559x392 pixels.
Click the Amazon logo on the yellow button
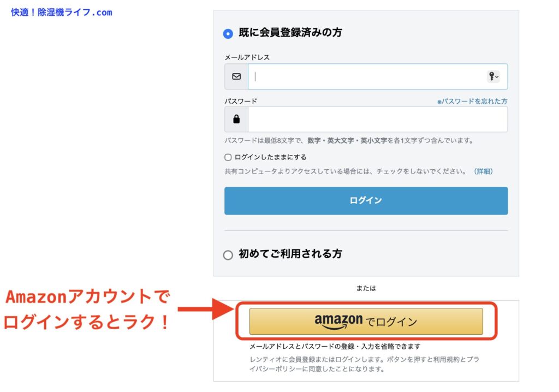point(338,321)
